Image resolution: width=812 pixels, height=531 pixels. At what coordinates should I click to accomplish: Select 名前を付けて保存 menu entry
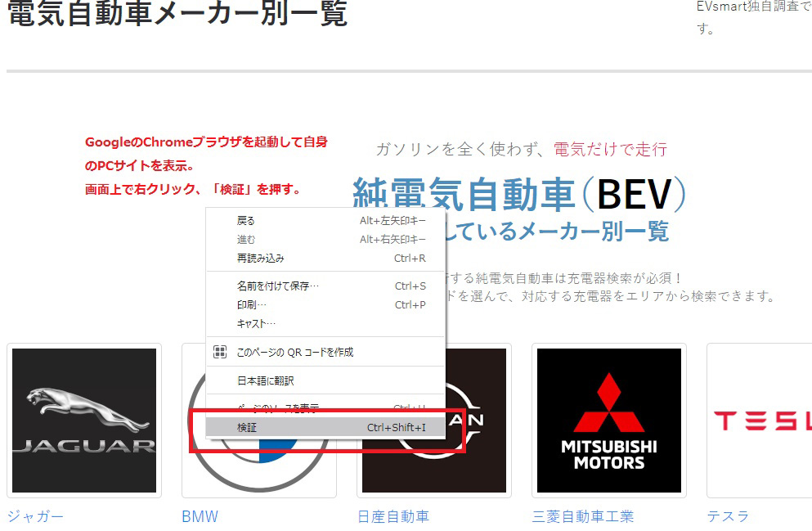(325, 286)
